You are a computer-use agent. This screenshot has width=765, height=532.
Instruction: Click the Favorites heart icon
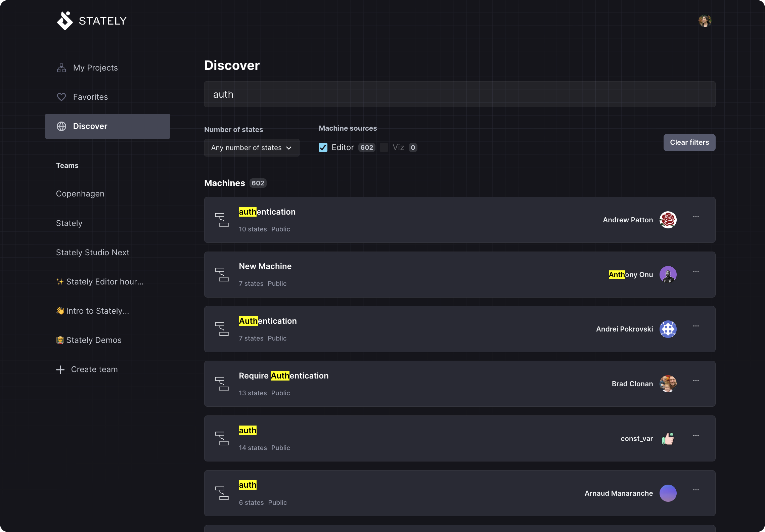(61, 97)
